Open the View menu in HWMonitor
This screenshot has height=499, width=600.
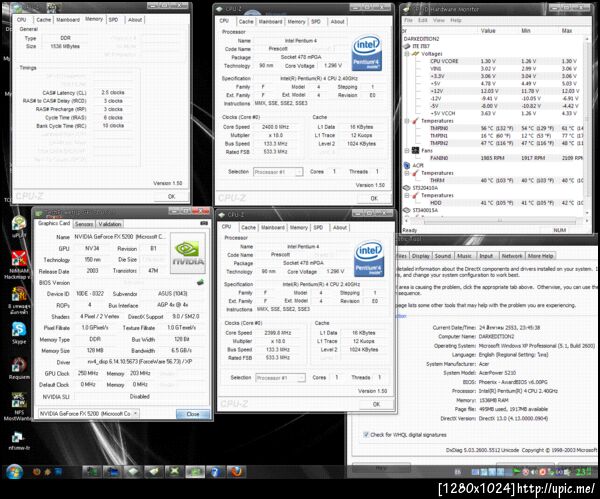coord(439,20)
